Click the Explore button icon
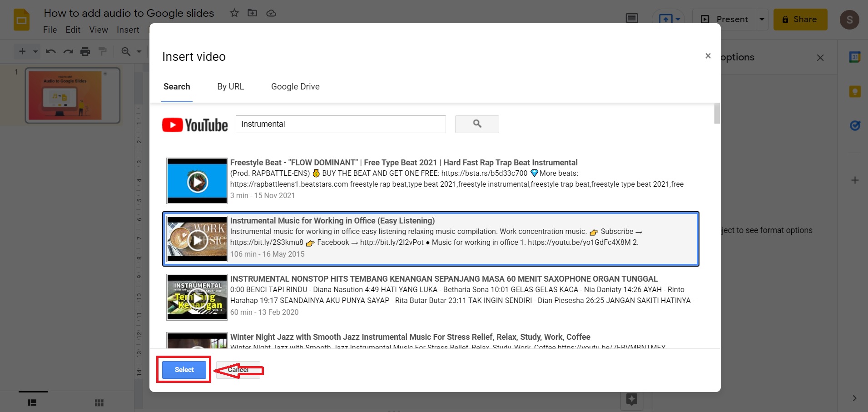This screenshot has height=412, width=868. coord(632,399)
